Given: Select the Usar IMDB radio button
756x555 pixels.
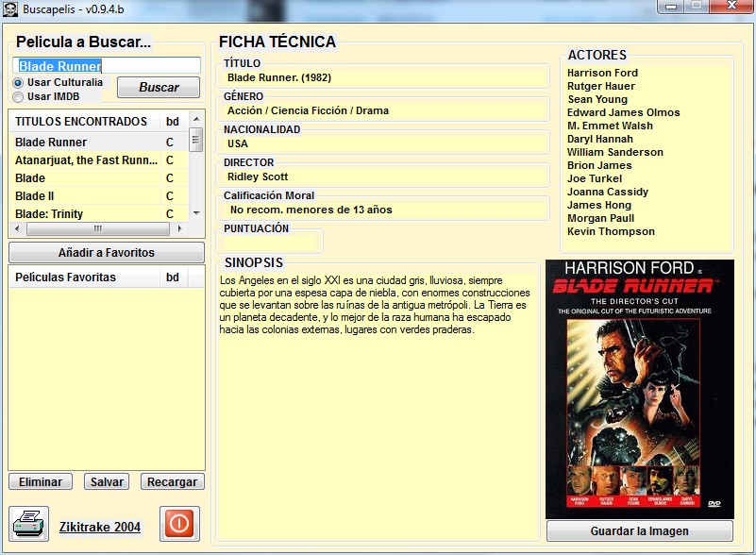Looking at the screenshot, I should click(18, 97).
